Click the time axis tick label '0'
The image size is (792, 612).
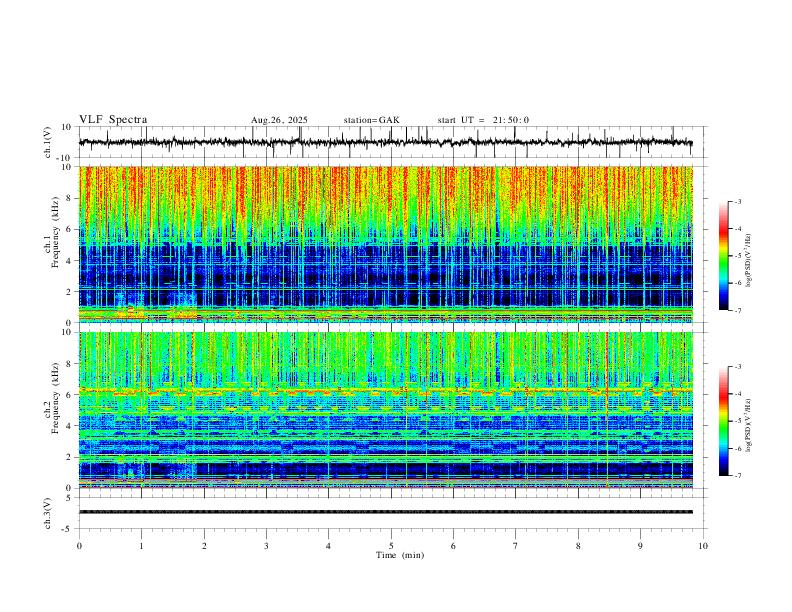click(79, 546)
